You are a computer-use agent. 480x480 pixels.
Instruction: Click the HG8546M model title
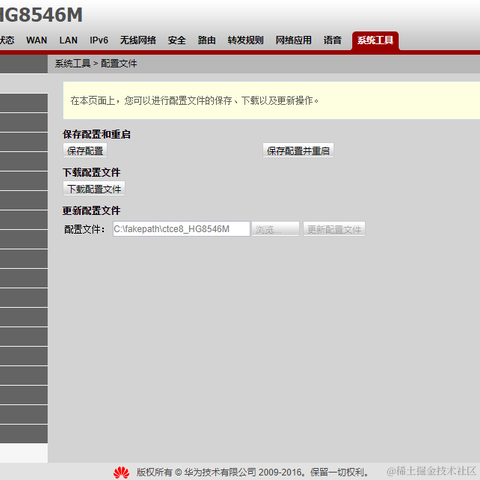pyautogui.click(x=41, y=15)
